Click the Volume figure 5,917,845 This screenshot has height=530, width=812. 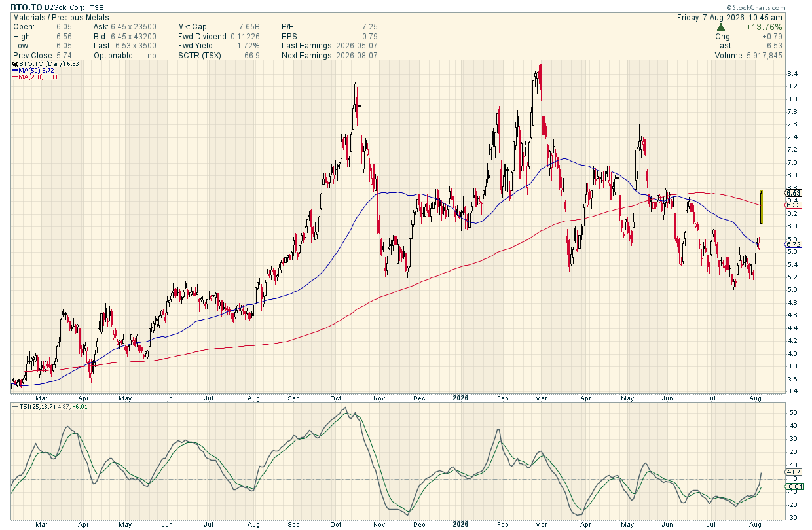[764, 56]
